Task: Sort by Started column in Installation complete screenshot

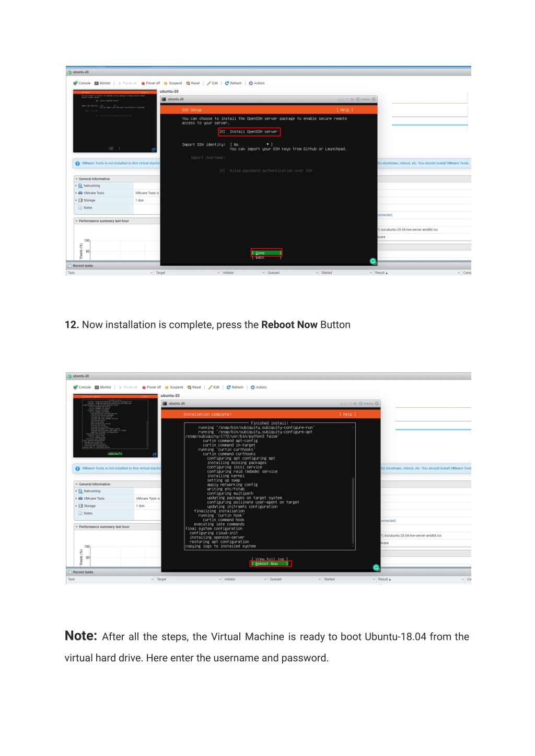Action: [x=348, y=579]
